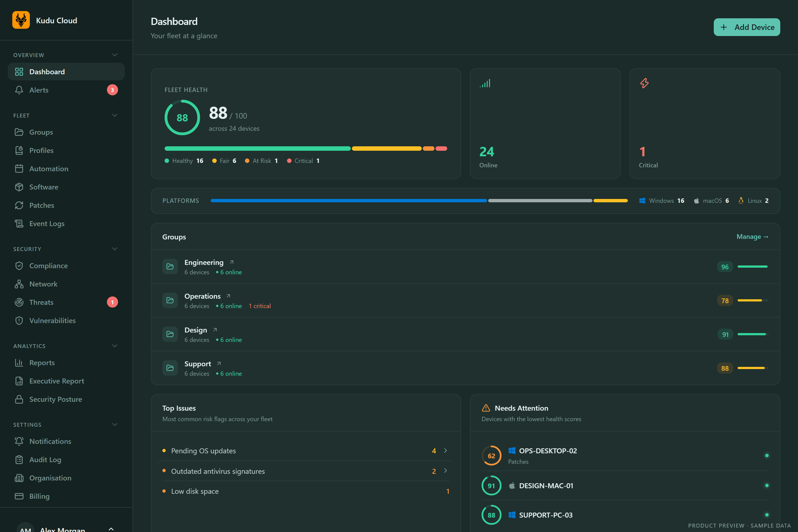Screen dimensions: 798x532
Task: Click the Security Posture lock icon
Action: [x=19, y=399]
